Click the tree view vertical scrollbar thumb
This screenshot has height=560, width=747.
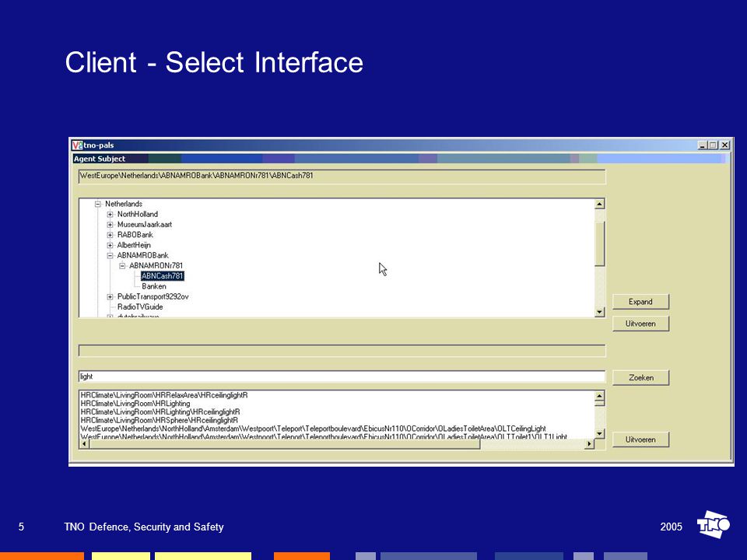click(600, 243)
